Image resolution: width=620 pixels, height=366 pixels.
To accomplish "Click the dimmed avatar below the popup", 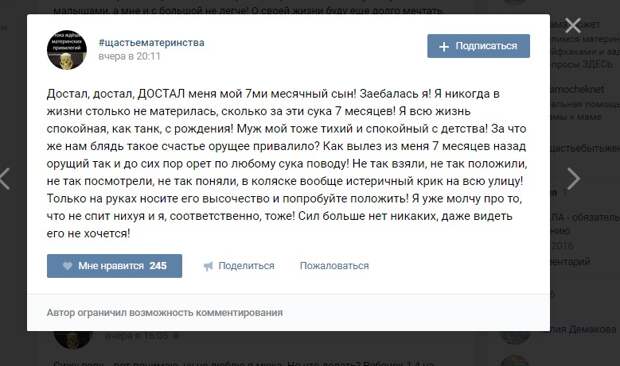I will 72,340.
